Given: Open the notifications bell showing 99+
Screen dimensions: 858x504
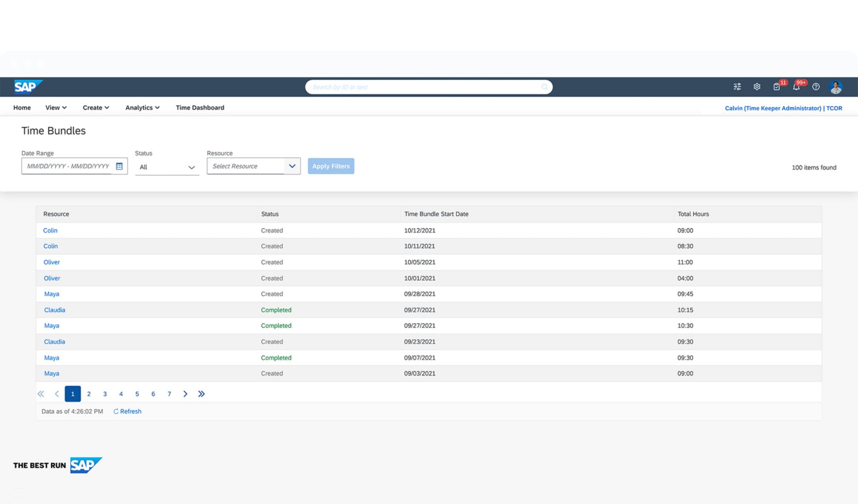Looking at the screenshot, I should (797, 87).
